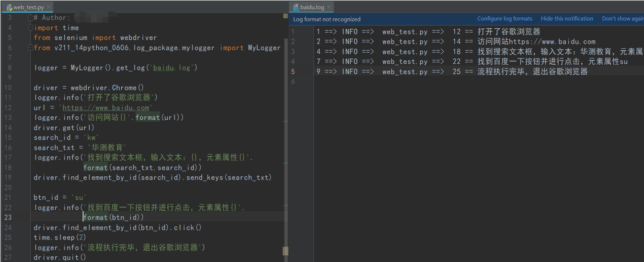Click the "search_txt = '华测教育'" line
644x262 pixels.
[80, 148]
